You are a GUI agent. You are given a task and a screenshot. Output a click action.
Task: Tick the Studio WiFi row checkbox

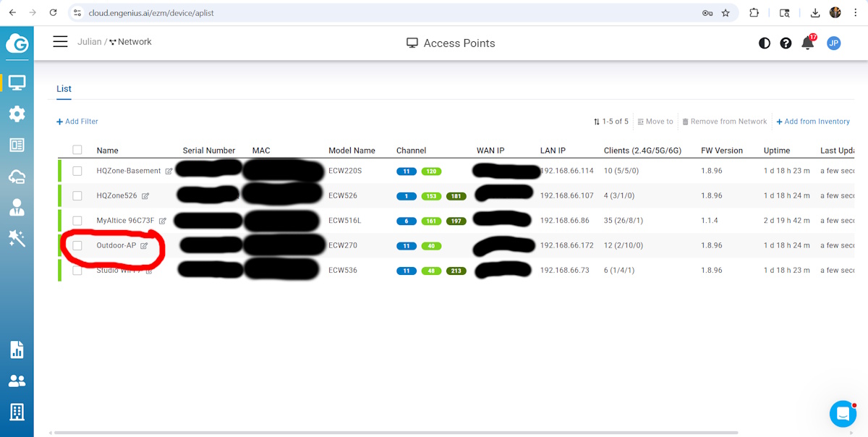point(77,271)
